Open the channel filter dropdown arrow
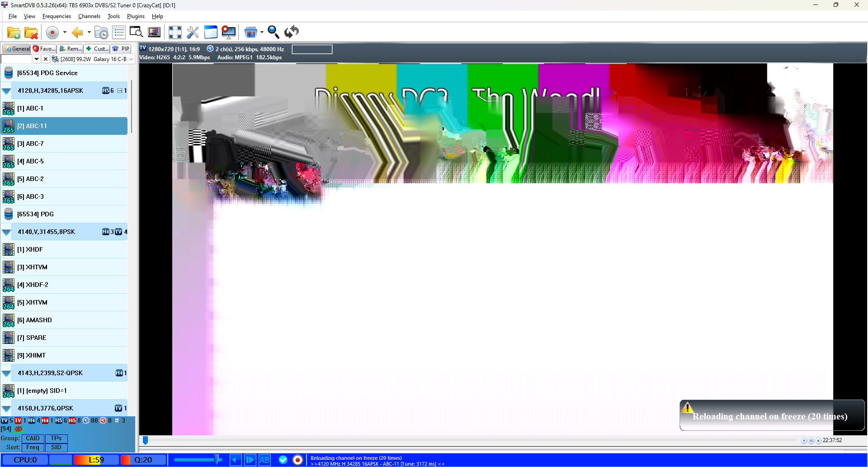The image size is (868, 467). pyautogui.click(x=37, y=59)
